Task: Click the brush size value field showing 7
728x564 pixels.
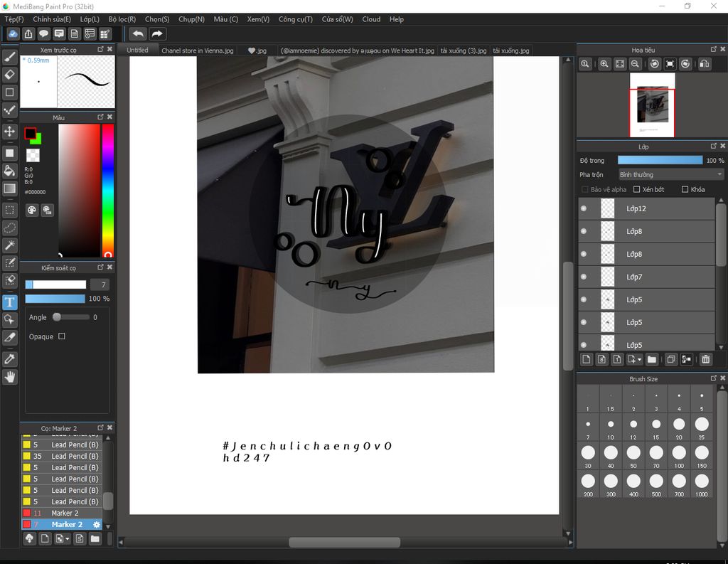Action: pos(100,284)
